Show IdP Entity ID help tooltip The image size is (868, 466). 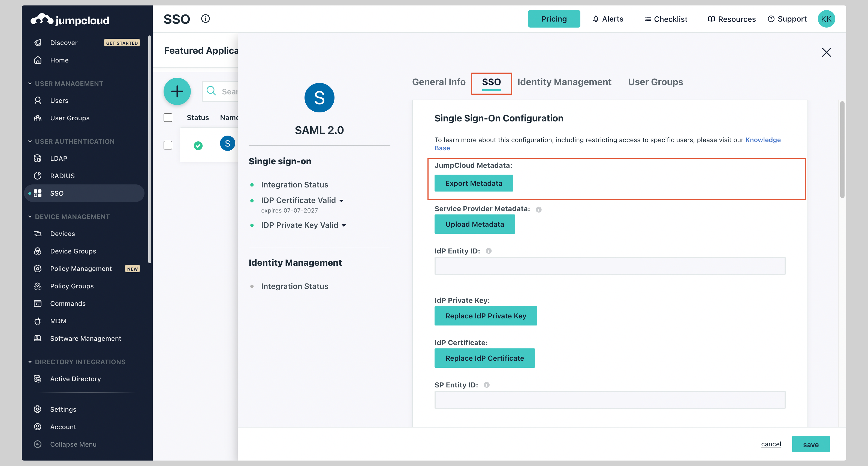pyautogui.click(x=489, y=251)
